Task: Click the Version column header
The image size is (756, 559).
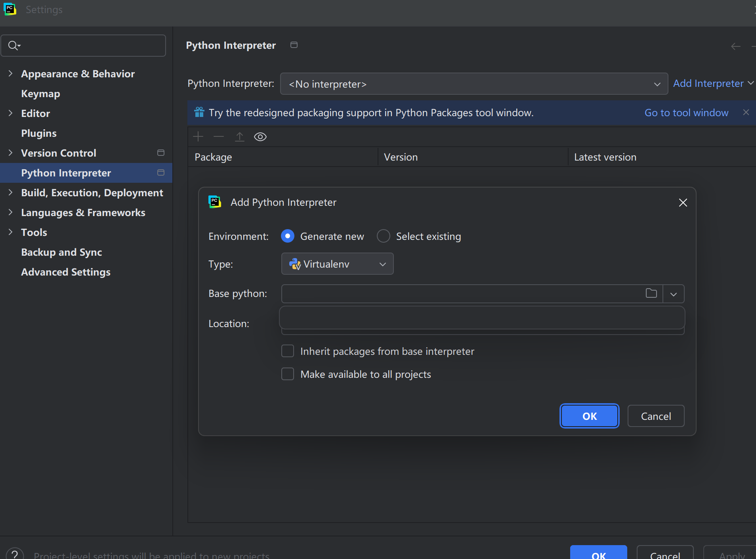Action: point(473,157)
